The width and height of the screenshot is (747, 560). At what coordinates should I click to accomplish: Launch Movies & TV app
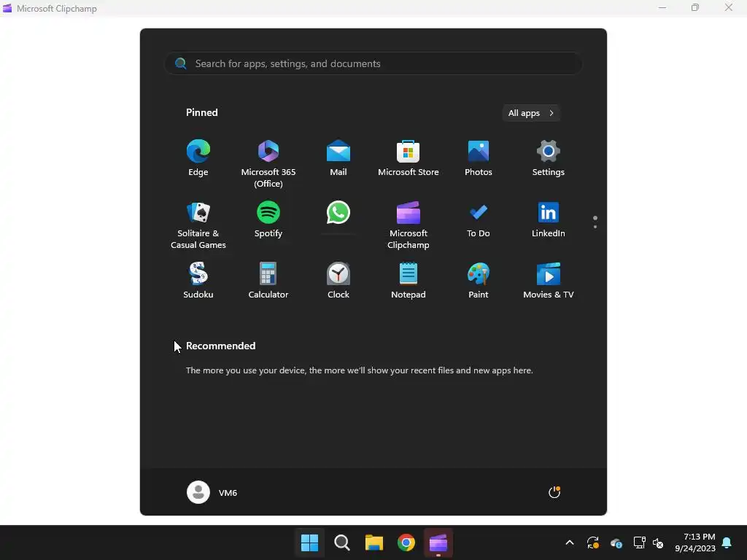tap(549, 281)
